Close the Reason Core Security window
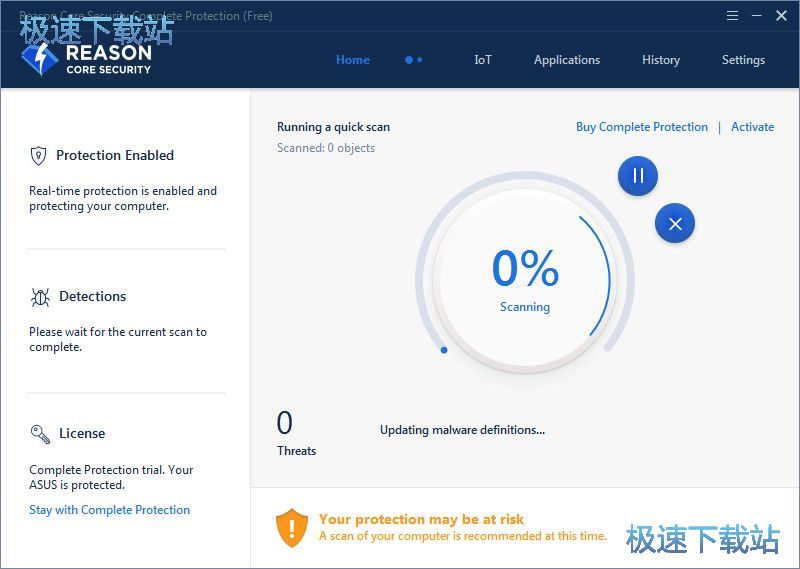The height and width of the screenshot is (569, 800). click(781, 16)
